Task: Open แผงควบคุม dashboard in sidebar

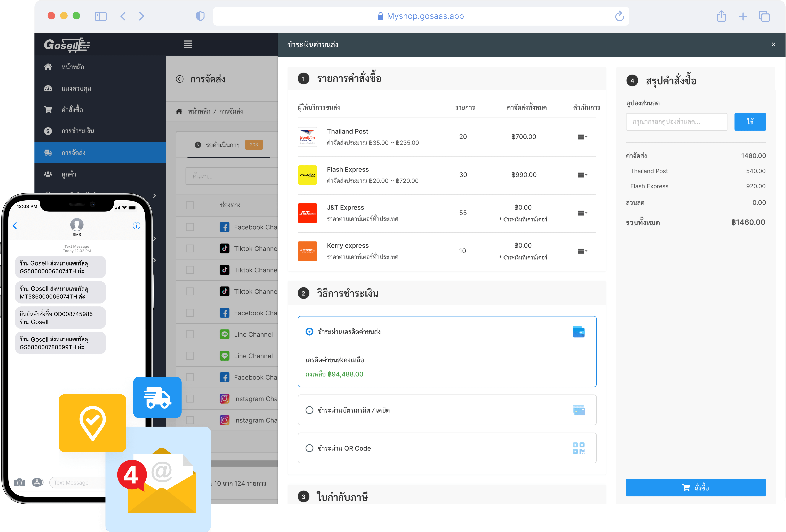Action: [x=100, y=88]
